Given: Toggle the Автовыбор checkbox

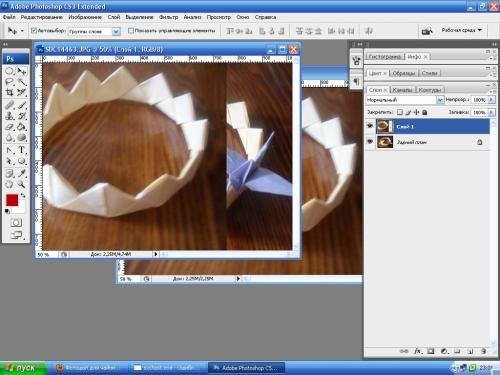Looking at the screenshot, I should [x=33, y=30].
